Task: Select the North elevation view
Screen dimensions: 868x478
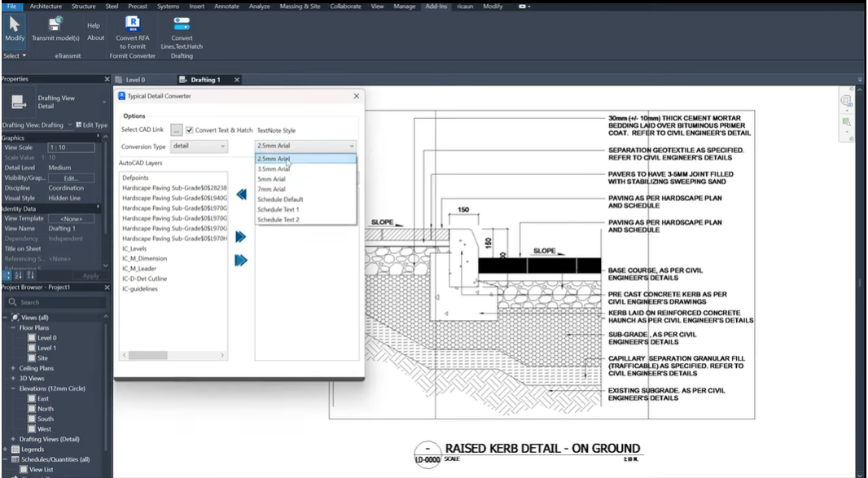Action: click(x=46, y=409)
